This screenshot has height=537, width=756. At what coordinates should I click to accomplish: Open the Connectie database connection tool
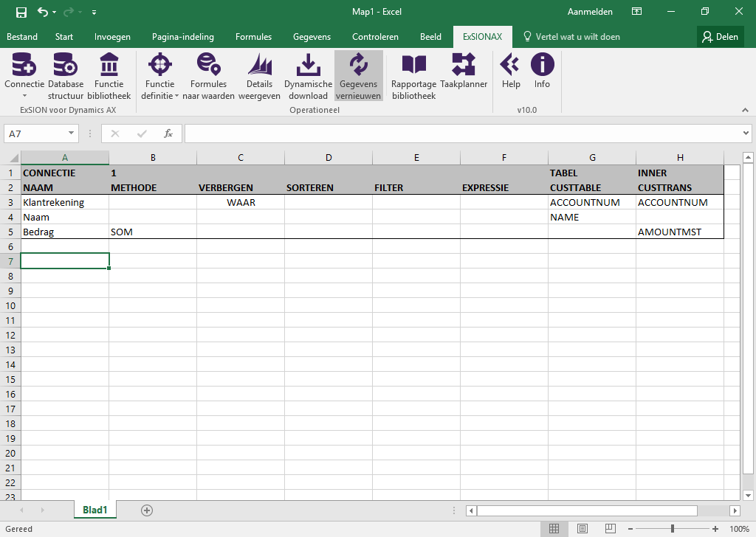pyautogui.click(x=24, y=70)
